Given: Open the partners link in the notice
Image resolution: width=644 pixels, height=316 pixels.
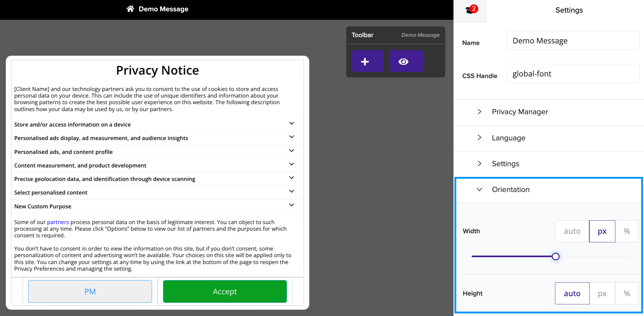Looking at the screenshot, I should 58,222.
